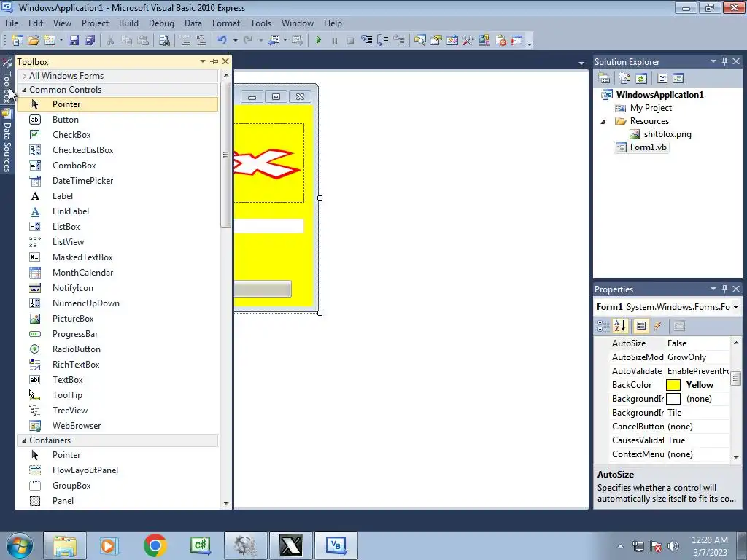Switch Properties to Categorized view

click(603, 326)
